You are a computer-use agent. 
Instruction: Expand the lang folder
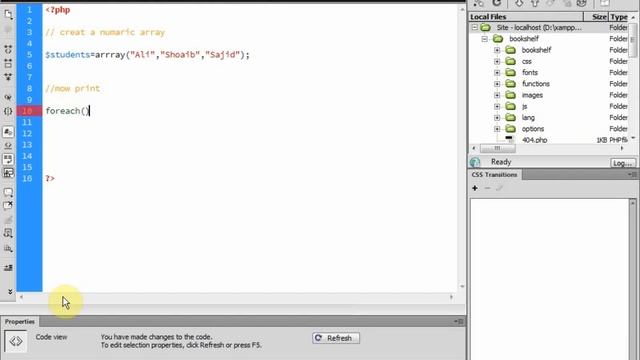pyautogui.click(x=497, y=118)
